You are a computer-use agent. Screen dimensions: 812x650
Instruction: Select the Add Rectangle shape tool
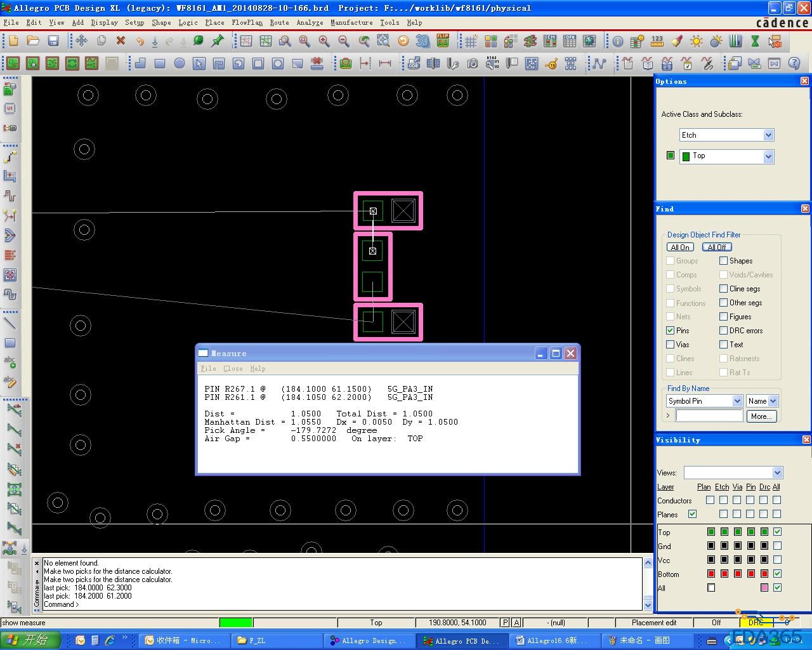pos(160,63)
